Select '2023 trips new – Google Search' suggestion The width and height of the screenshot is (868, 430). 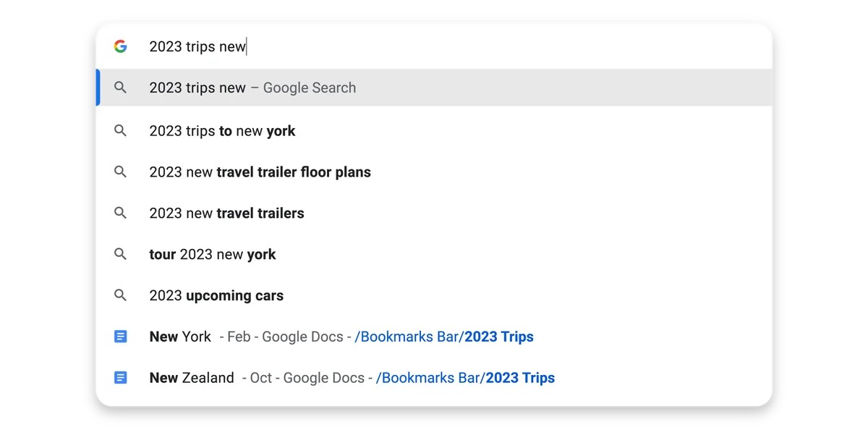[434, 88]
